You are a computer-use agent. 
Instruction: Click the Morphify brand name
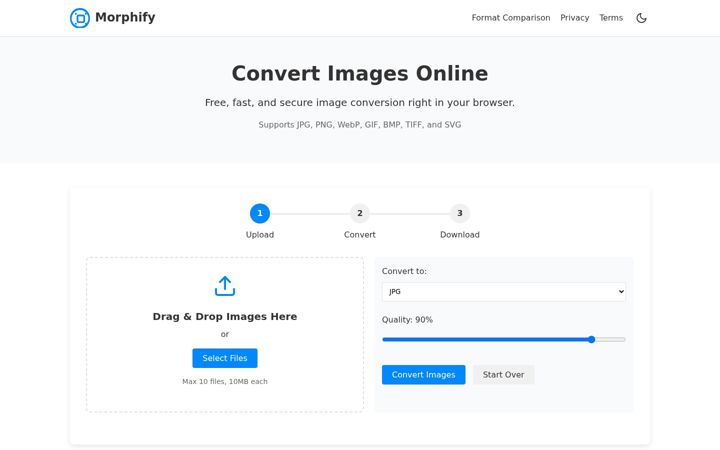(x=125, y=17)
